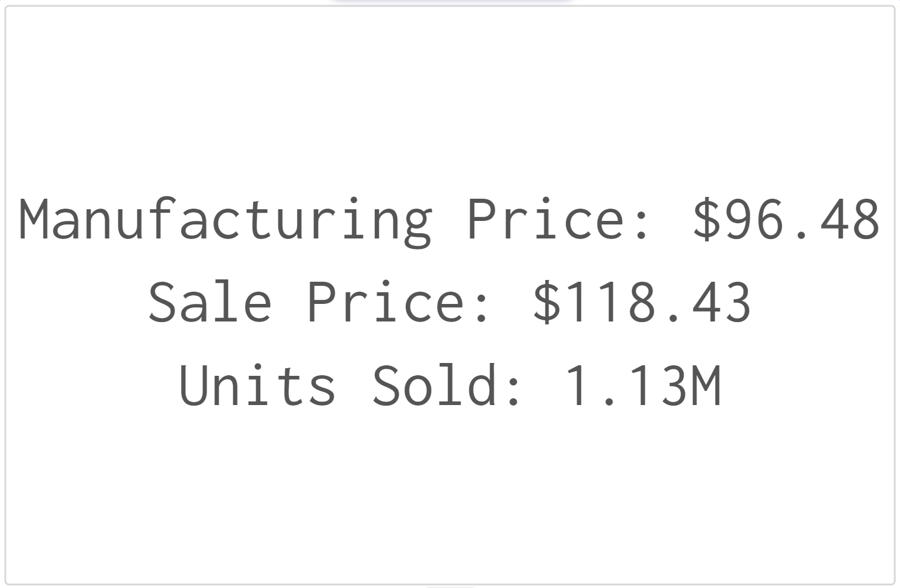Image resolution: width=900 pixels, height=588 pixels.
Task: Click the word "Manufacturing" in the card
Action: click(226, 220)
